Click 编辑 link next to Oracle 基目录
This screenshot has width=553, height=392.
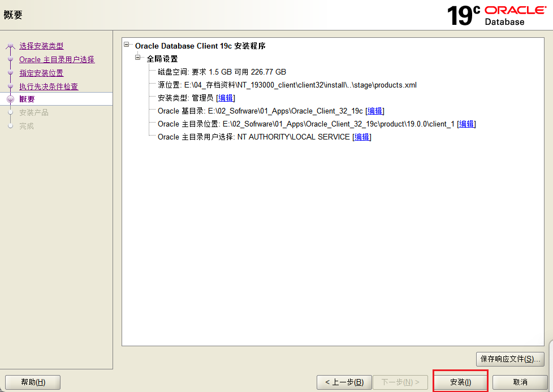(x=375, y=111)
